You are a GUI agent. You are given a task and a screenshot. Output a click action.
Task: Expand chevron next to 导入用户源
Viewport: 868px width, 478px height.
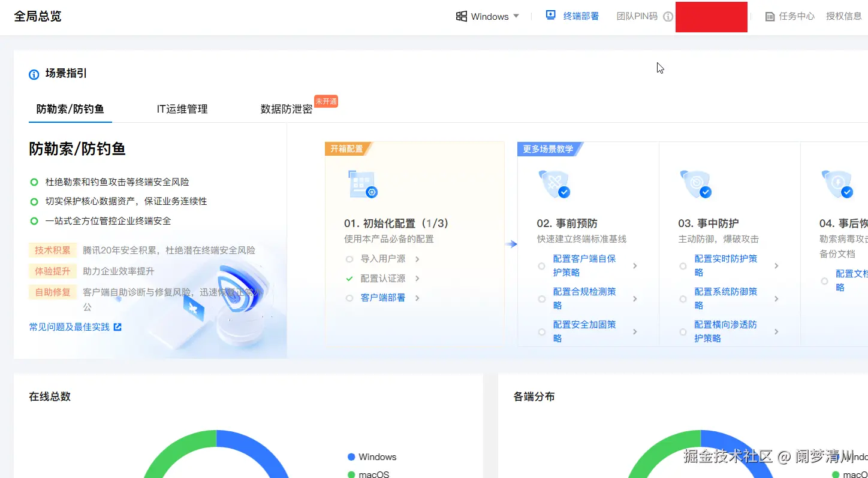[x=417, y=259]
